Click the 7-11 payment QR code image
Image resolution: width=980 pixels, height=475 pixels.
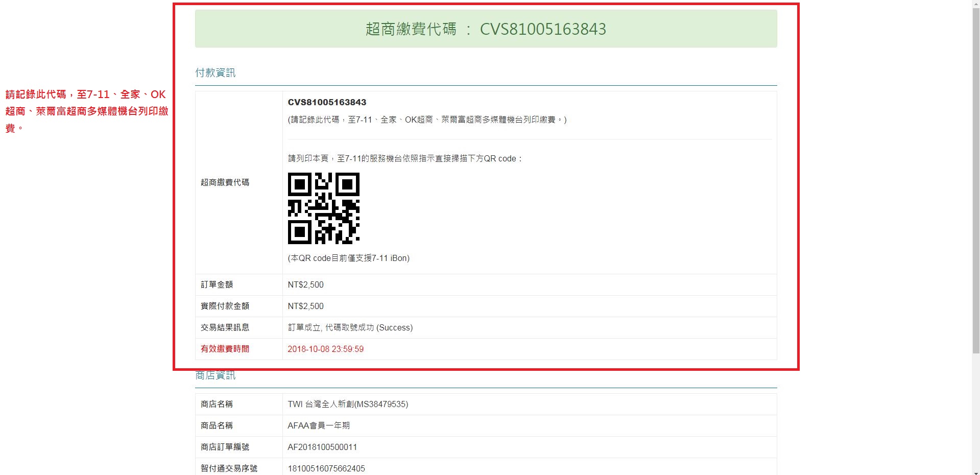pos(324,208)
